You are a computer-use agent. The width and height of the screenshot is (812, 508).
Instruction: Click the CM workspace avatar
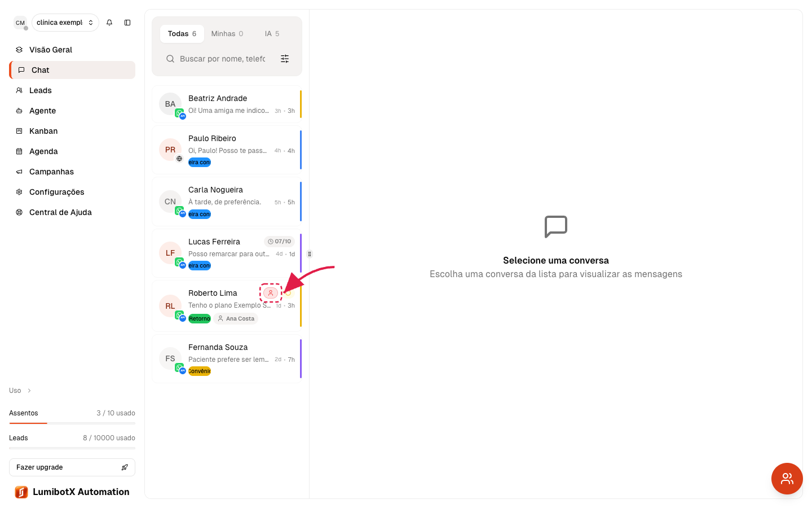click(20, 23)
